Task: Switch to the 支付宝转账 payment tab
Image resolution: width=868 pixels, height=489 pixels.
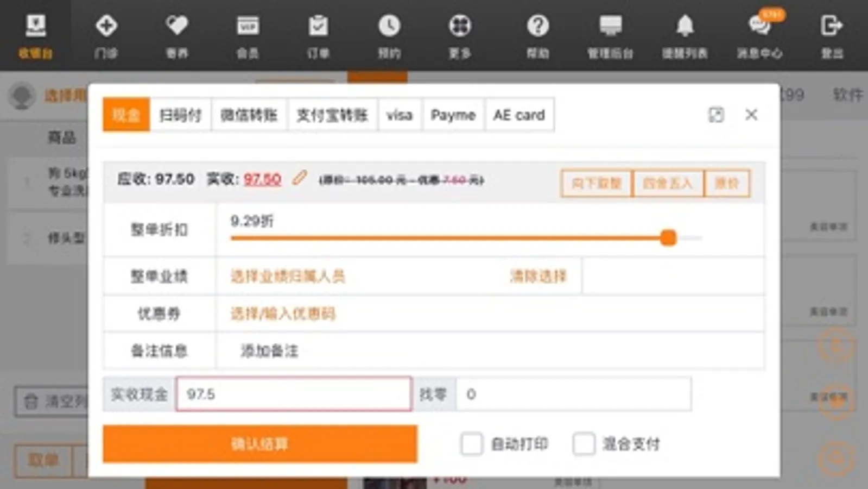Action: [x=332, y=115]
